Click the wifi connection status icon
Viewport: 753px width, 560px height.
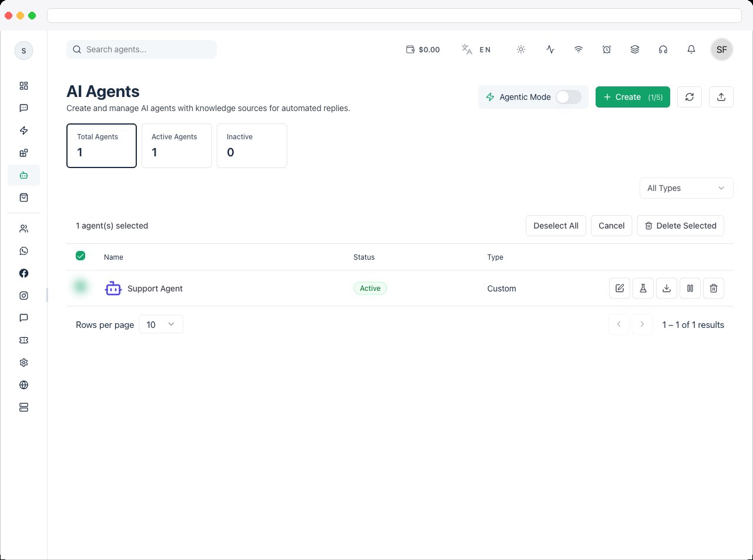[x=579, y=49]
